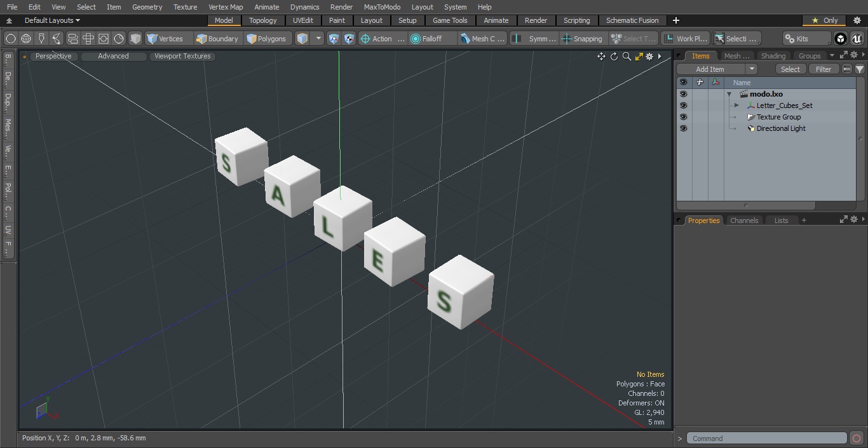The image size is (868, 448).
Task: Click the Add Item button
Action: [710, 69]
